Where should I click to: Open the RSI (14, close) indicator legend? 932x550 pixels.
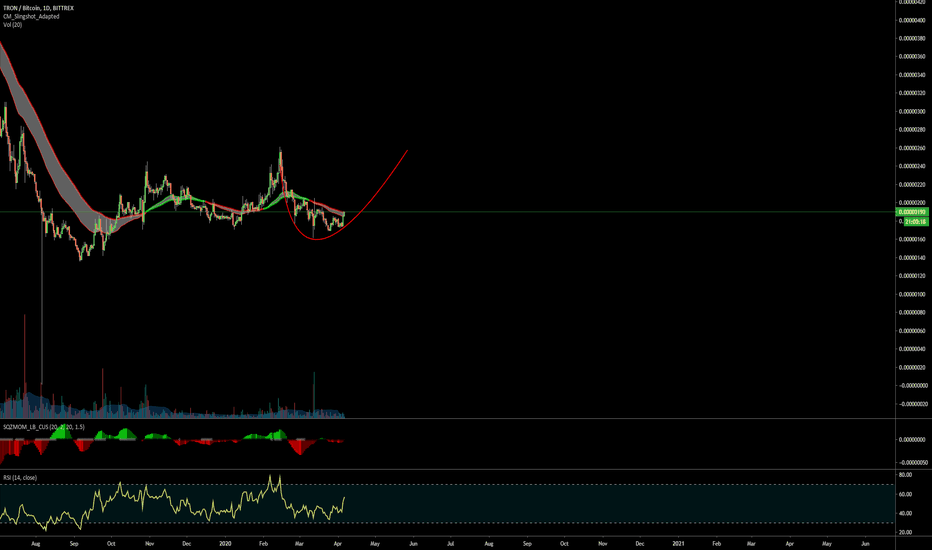click(x=20, y=477)
